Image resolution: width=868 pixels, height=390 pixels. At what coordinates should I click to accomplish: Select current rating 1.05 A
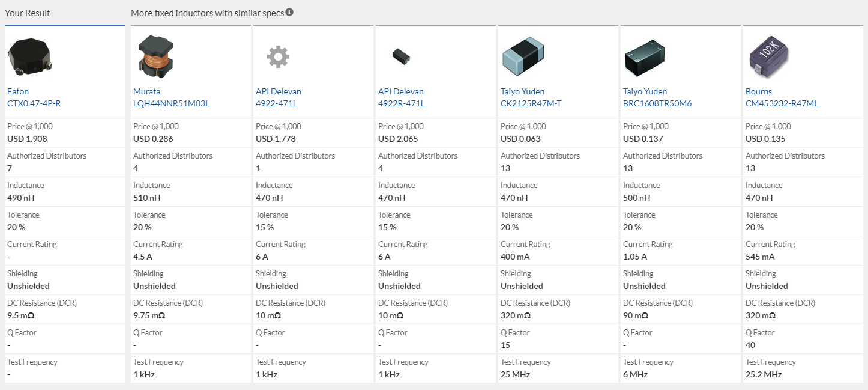[x=635, y=257]
